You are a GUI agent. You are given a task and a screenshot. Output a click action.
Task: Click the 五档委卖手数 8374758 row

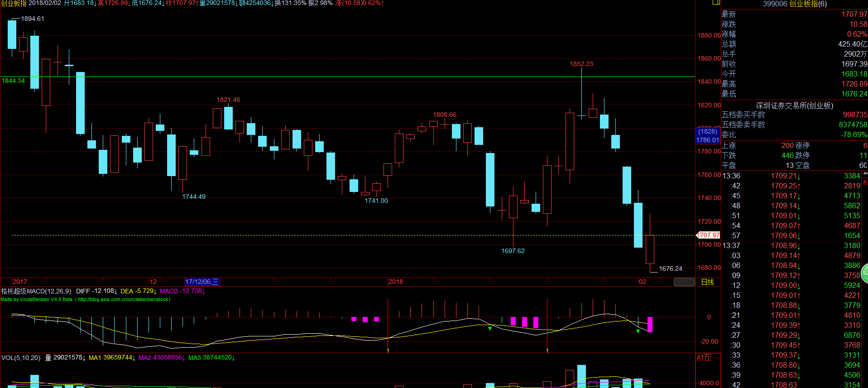pyautogui.click(x=795, y=125)
